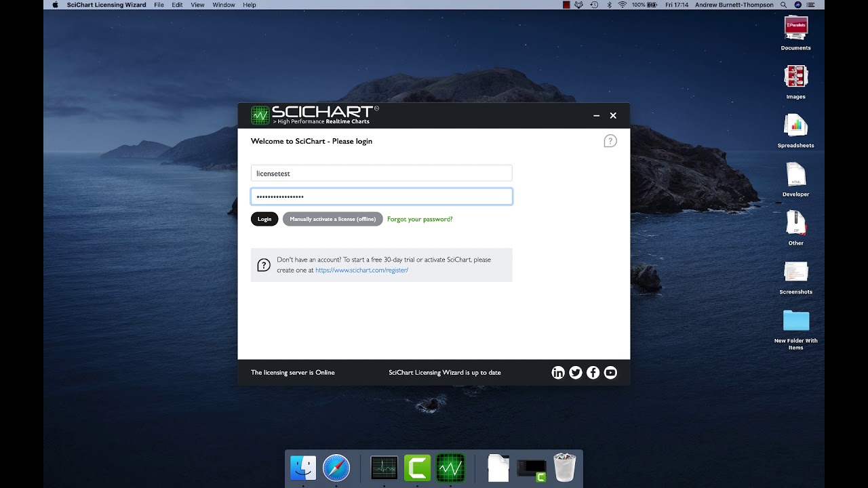Open Time Machine menu bar icon
Screen dimensions: 868x488
(x=594, y=5)
